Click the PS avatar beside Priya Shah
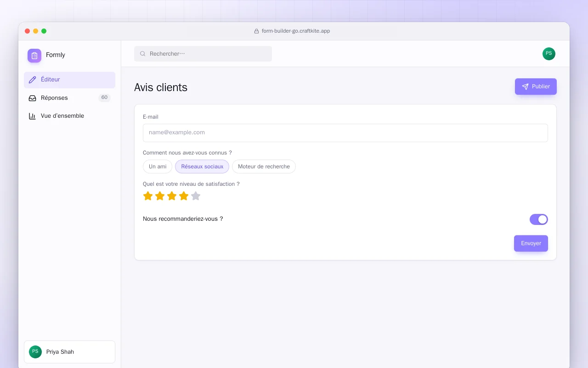588x368 pixels. click(35, 352)
